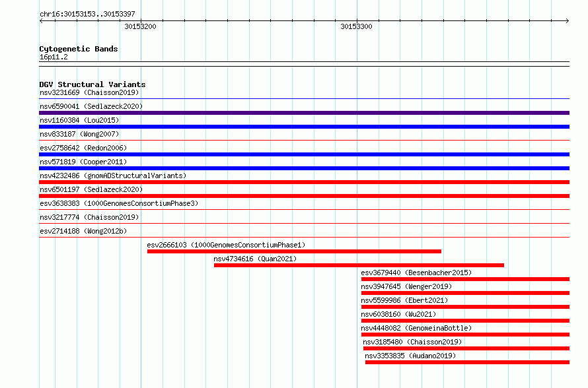The width and height of the screenshot is (588, 388).
Task: Open nsv571819 (Cooper2011) label
Action: pos(83,162)
